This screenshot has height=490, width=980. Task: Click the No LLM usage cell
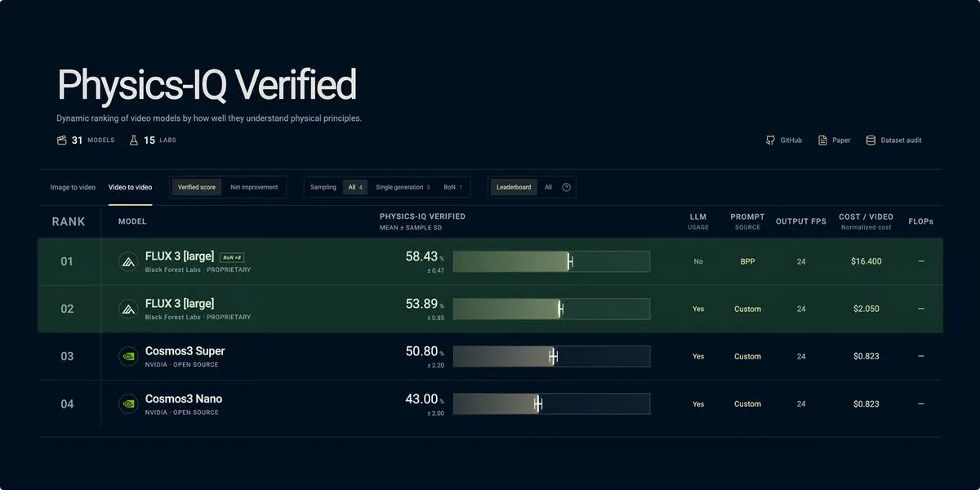coord(698,261)
